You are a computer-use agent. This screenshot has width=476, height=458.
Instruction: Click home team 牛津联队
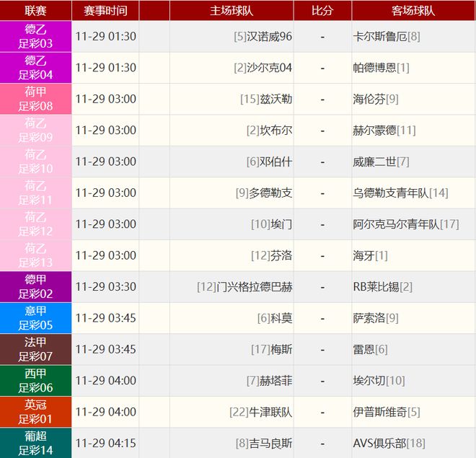pos(270,412)
